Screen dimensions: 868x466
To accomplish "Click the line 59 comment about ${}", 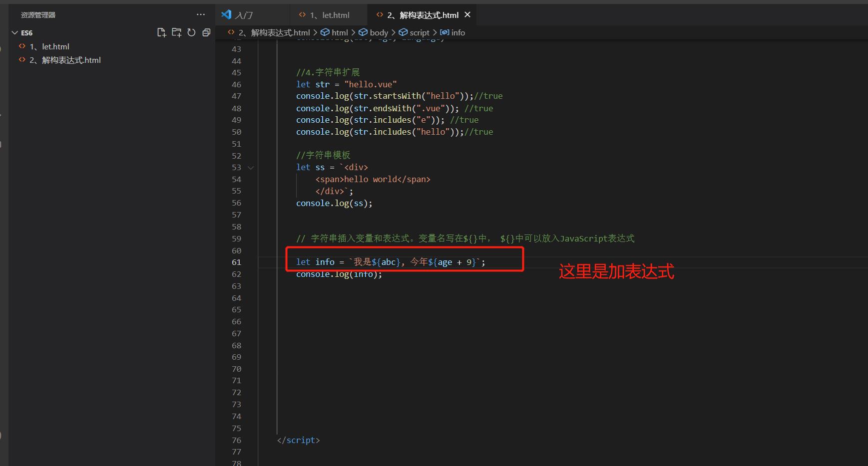I will click(x=465, y=238).
